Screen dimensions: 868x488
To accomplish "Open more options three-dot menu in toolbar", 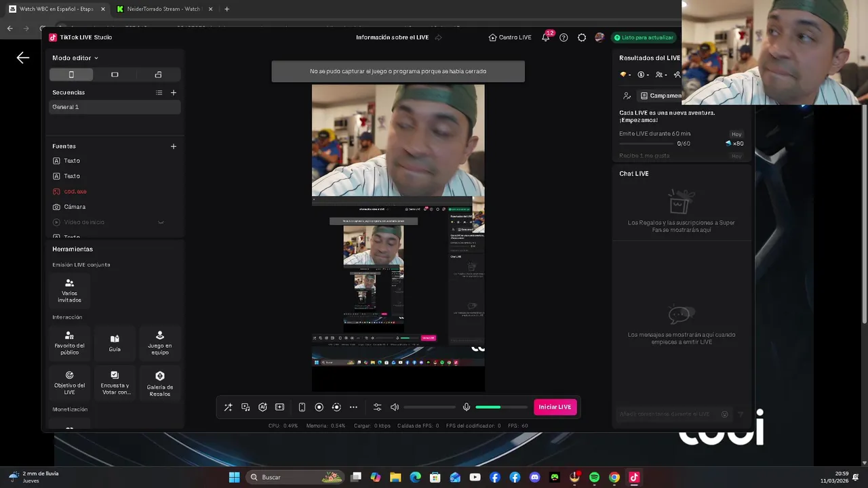I will (x=353, y=407).
